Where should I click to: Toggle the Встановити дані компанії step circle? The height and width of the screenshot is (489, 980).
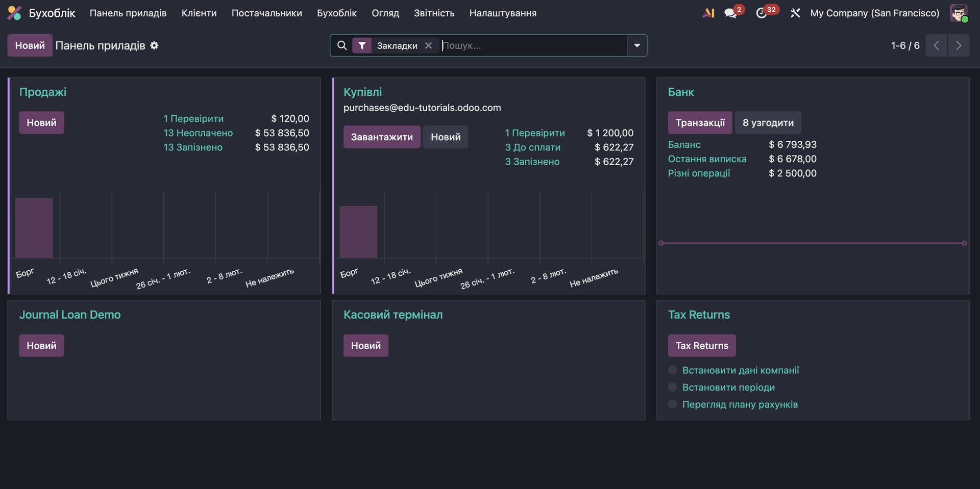(672, 370)
